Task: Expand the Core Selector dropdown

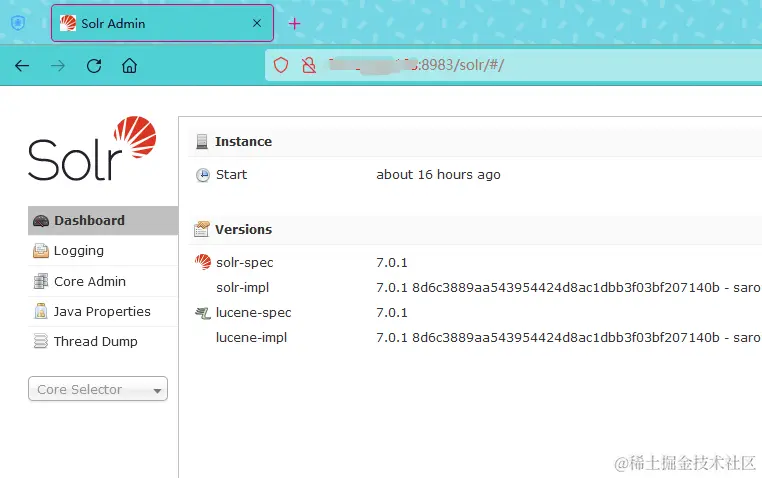Action: click(98, 389)
